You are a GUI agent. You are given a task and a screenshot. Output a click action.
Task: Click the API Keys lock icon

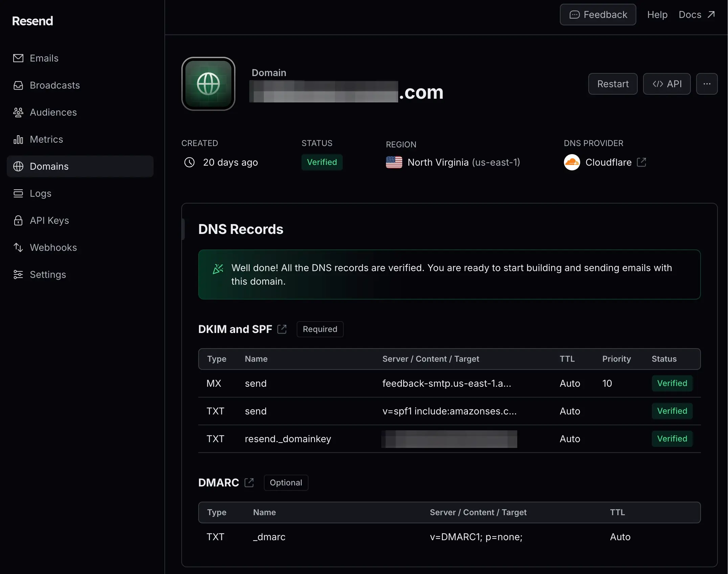coord(18,220)
